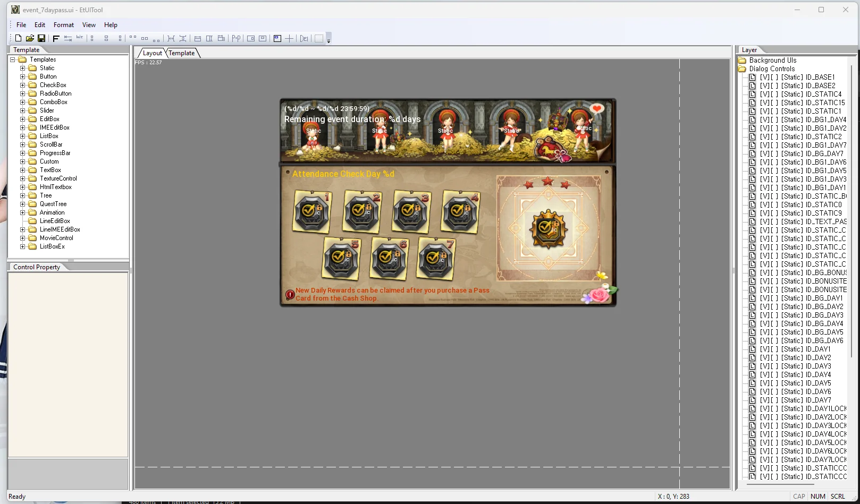Click the DEI toolbar icon
Image resolution: width=860 pixels, height=504 pixels.
tap(304, 38)
